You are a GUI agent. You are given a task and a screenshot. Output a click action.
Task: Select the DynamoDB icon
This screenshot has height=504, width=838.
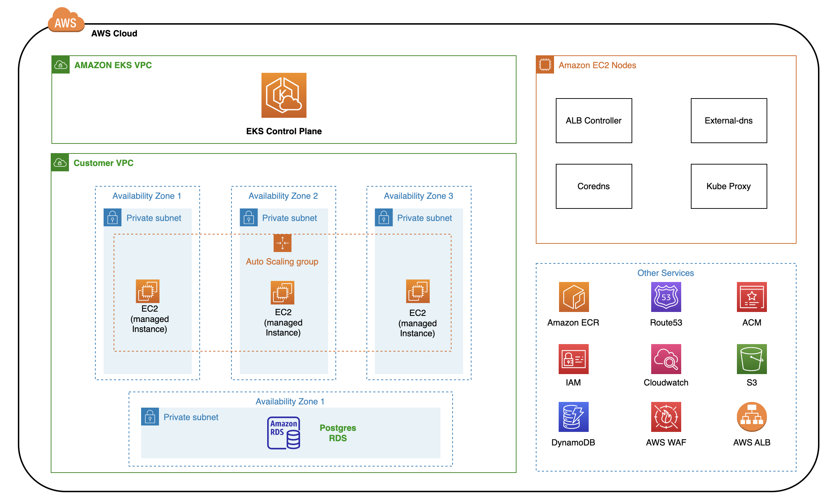click(x=573, y=417)
